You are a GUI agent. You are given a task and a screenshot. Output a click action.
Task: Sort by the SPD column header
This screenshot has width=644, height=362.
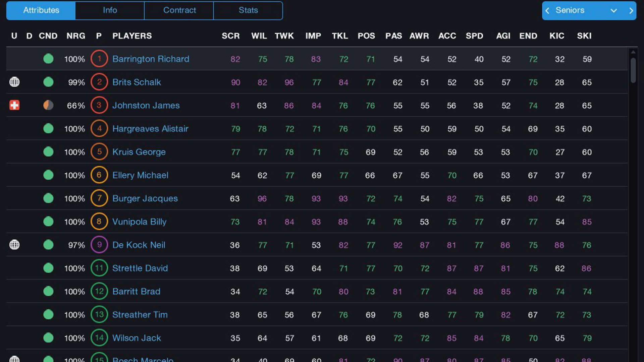coord(474,36)
